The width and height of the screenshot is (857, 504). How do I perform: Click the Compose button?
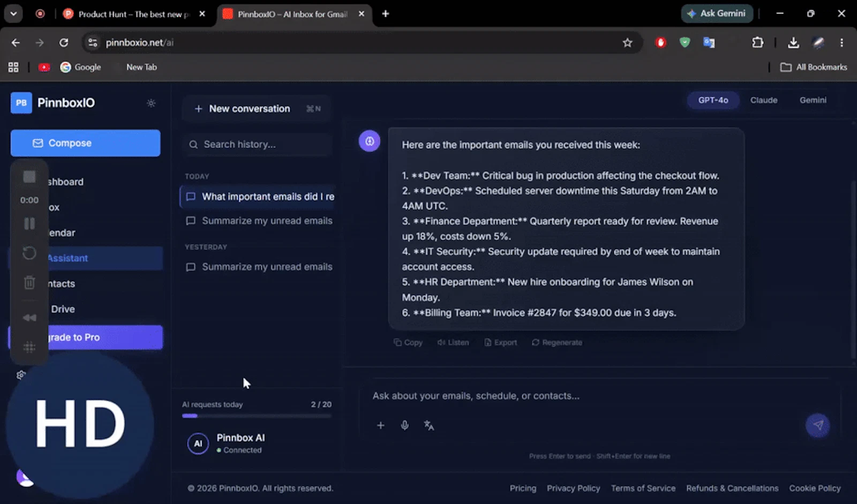(85, 143)
